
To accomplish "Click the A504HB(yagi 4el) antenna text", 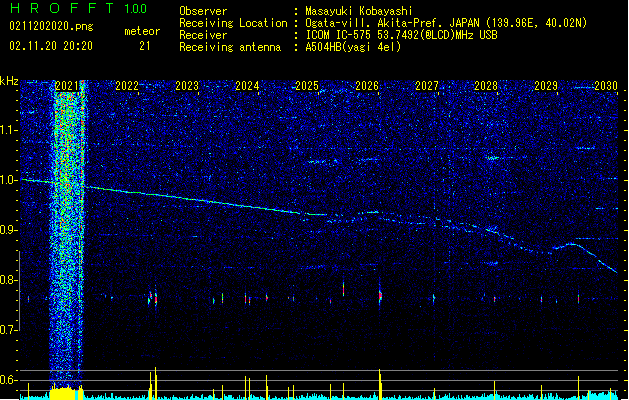I will (x=353, y=47).
